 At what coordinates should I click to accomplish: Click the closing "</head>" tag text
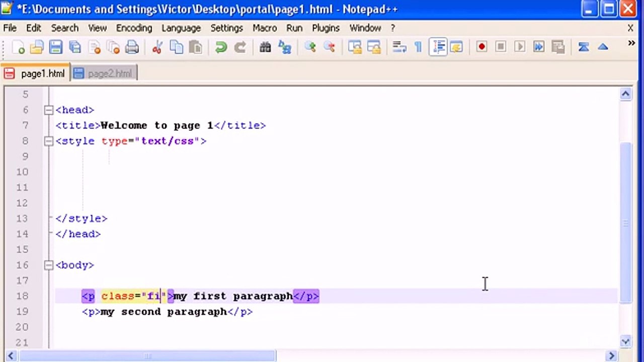coord(78,234)
